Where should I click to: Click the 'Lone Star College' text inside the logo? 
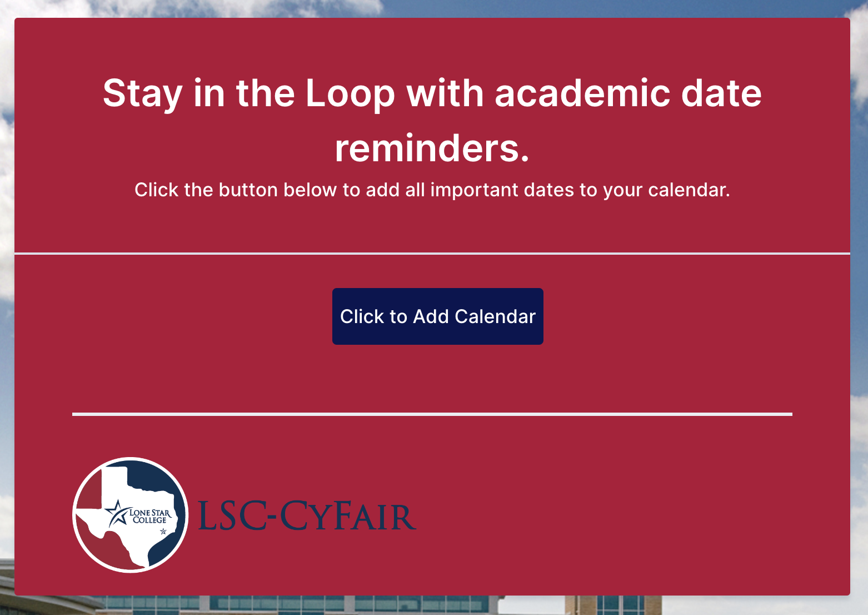click(149, 516)
